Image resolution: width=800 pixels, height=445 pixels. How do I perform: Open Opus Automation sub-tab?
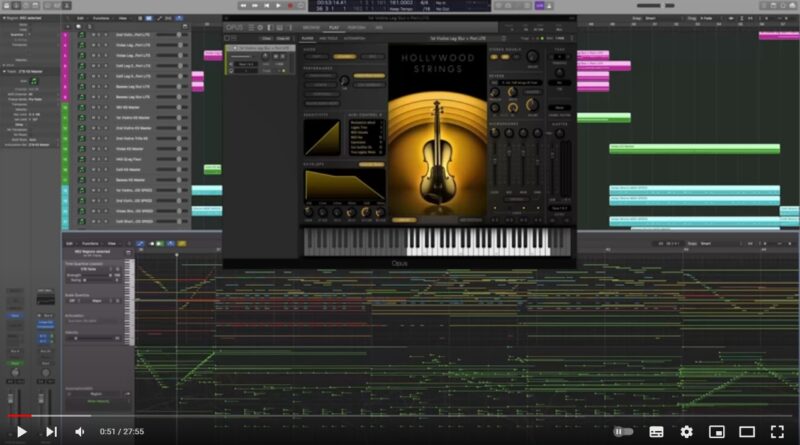(354, 38)
